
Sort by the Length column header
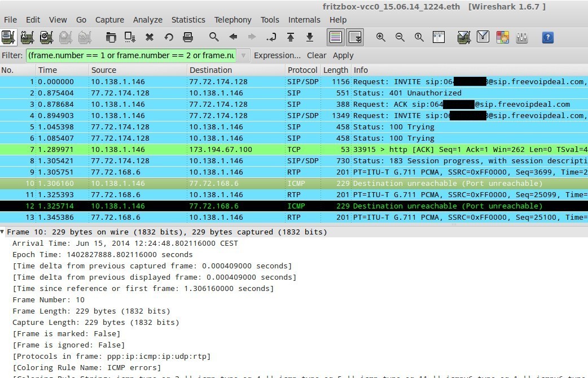coord(336,70)
